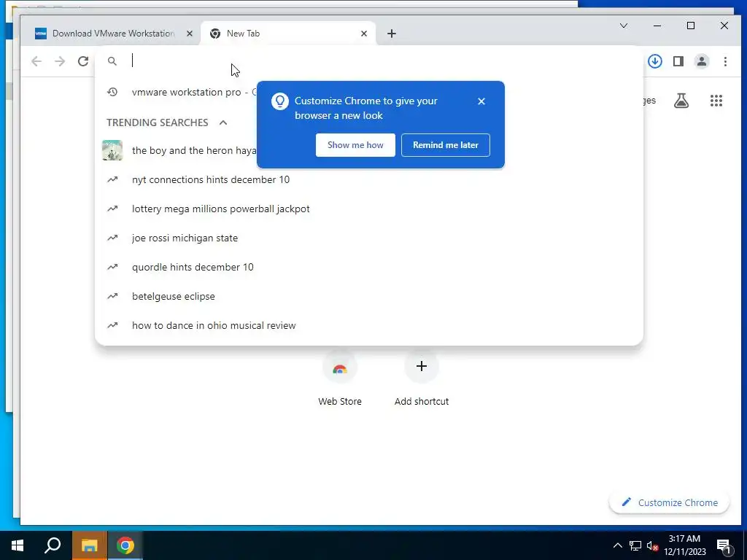This screenshot has width=747, height=560.
Task: Open the network status tray icon
Action: [635, 545]
